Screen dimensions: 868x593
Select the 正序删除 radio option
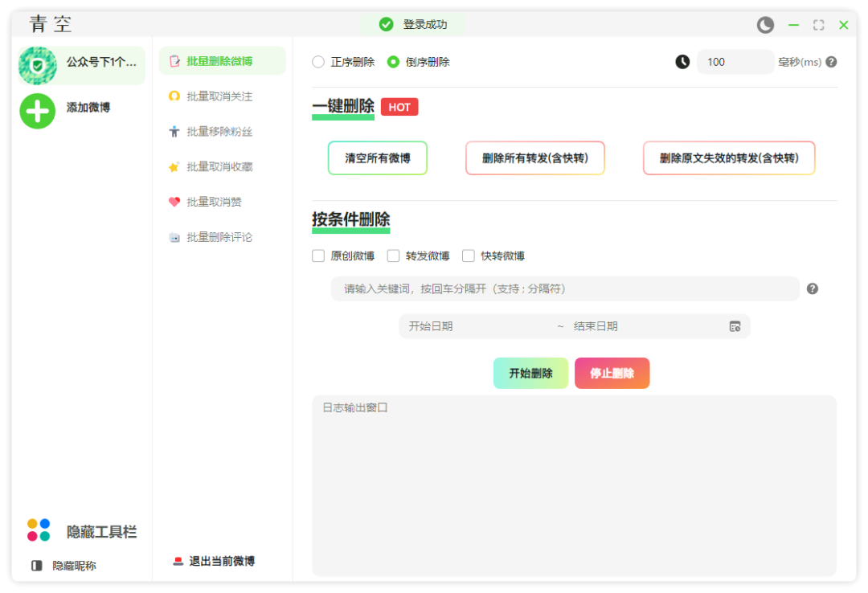[318, 62]
